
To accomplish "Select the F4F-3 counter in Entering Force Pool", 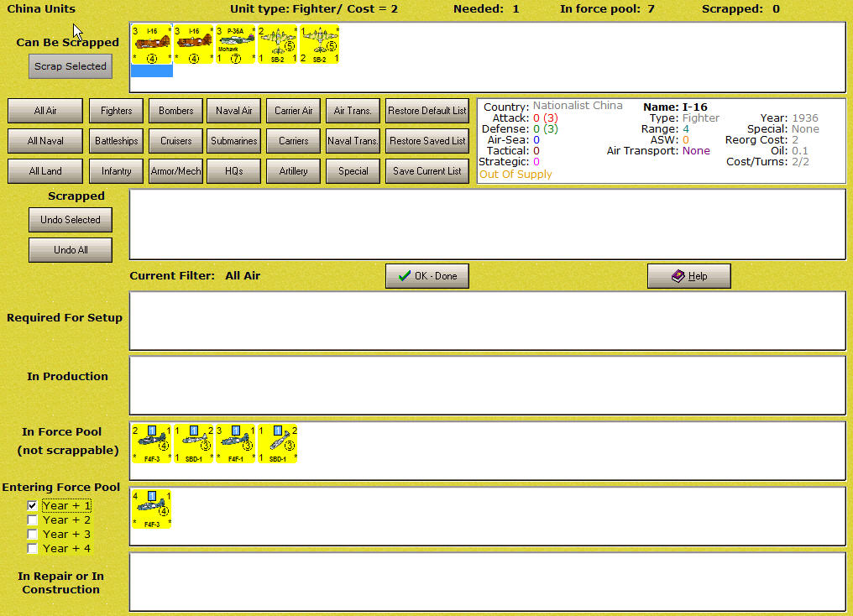I will click(152, 509).
